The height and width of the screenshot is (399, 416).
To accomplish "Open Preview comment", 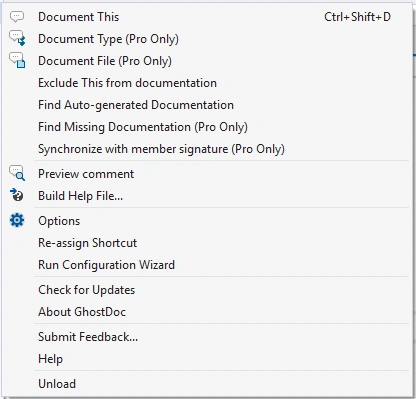I will pos(207,174).
